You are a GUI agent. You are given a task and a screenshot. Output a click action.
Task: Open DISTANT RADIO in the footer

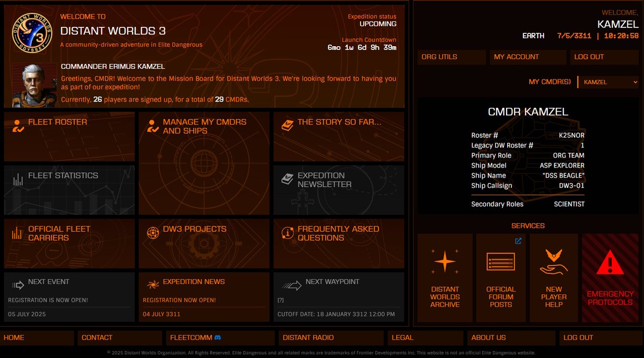click(x=331, y=338)
